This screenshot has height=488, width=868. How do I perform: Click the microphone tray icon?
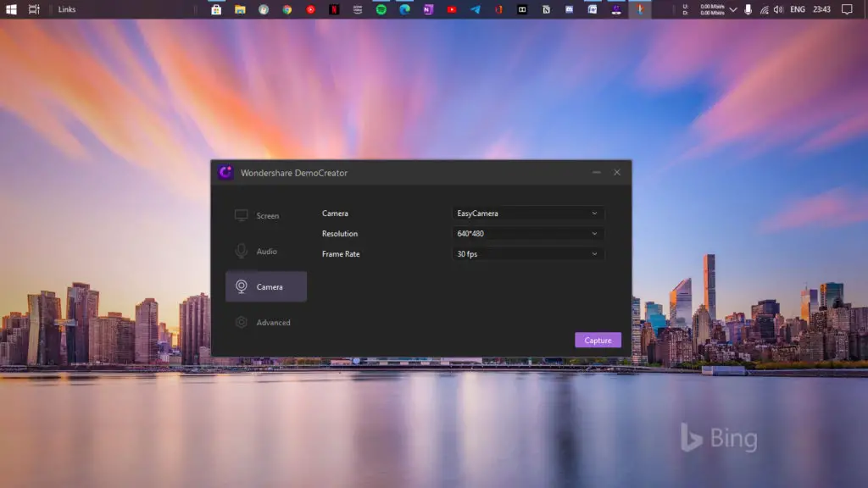click(748, 9)
